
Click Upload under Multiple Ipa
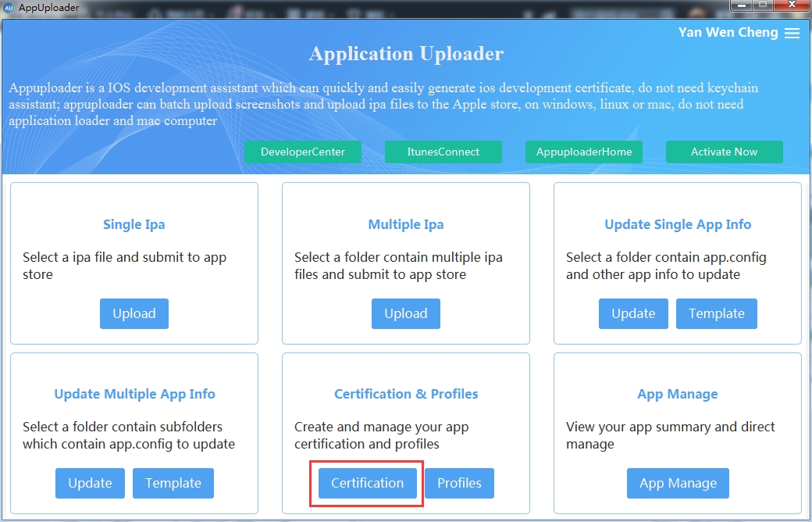(x=405, y=313)
